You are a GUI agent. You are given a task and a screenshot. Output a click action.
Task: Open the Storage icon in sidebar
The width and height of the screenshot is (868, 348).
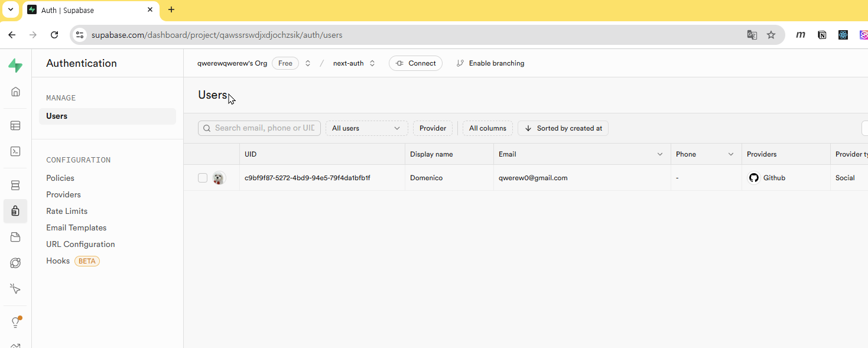tap(15, 237)
